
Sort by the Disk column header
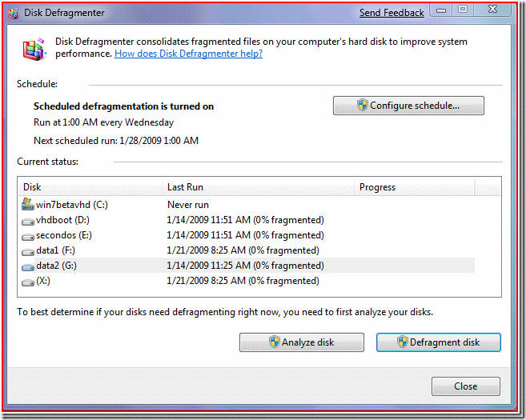coord(90,187)
